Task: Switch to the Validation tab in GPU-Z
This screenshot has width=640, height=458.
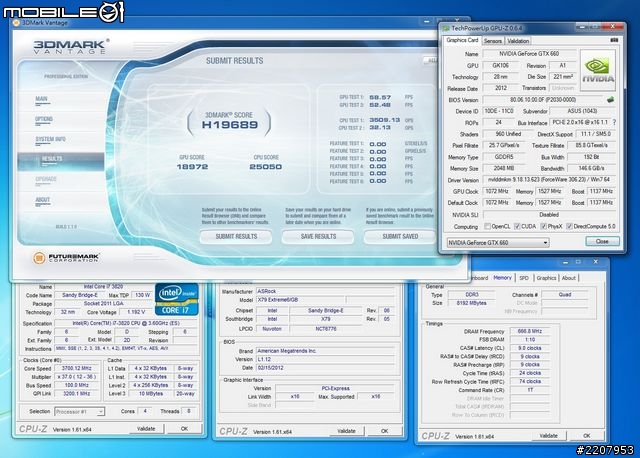Action: 518,41
